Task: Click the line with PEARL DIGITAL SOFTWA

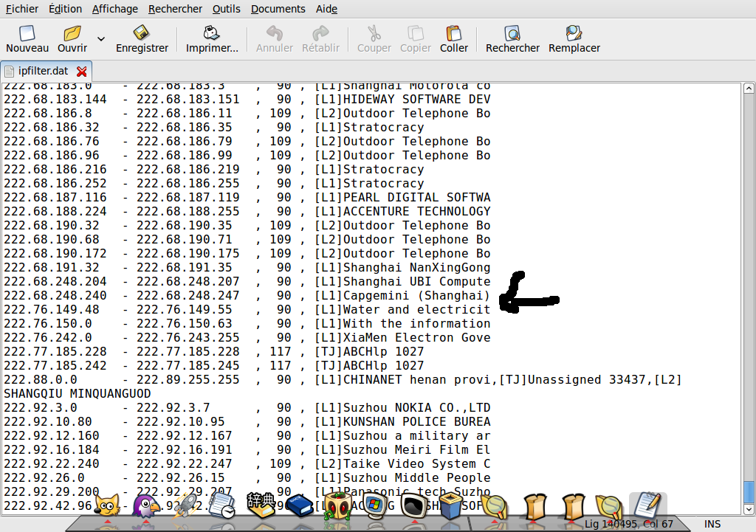Action: click(x=247, y=198)
